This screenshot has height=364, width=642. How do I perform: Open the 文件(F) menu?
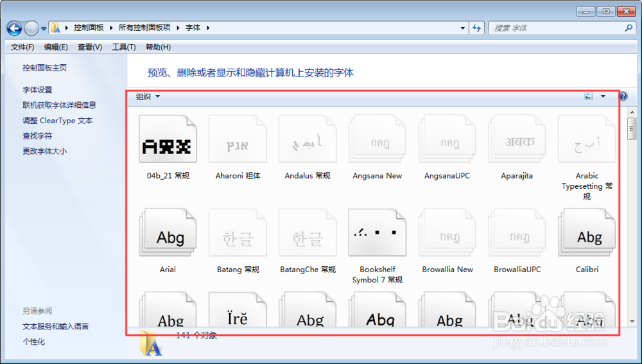22,47
